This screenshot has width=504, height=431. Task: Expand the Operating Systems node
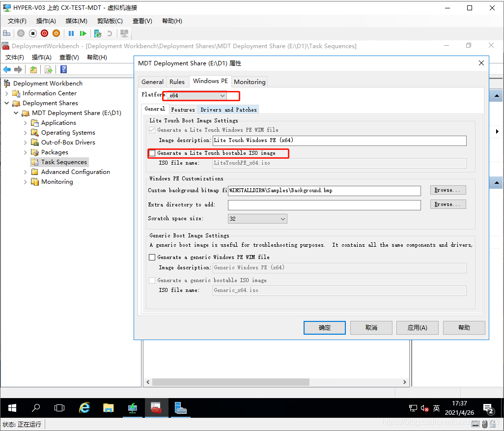coord(26,133)
